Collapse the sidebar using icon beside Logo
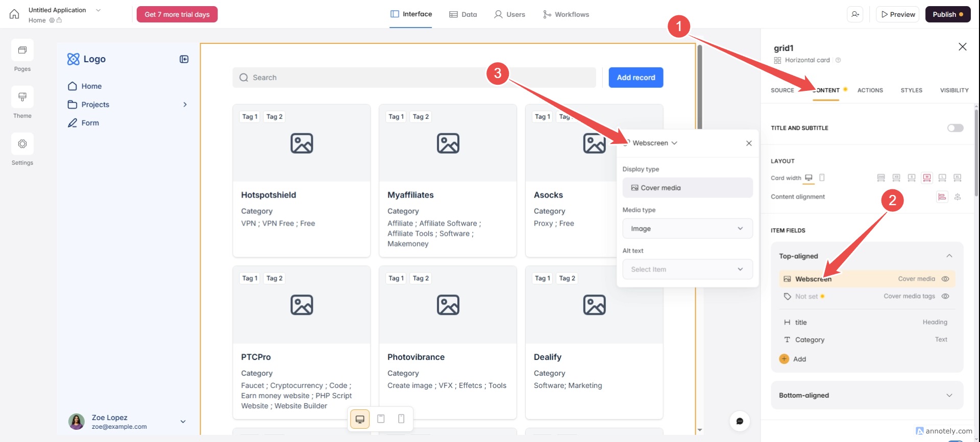This screenshot has width=980, height=442. 184,59
